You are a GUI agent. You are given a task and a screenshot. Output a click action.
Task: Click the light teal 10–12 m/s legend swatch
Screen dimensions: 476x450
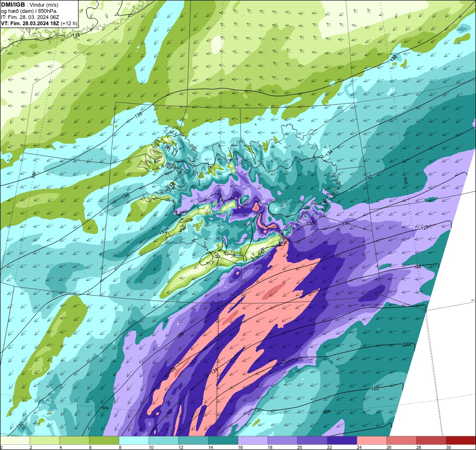pos(164,440)
